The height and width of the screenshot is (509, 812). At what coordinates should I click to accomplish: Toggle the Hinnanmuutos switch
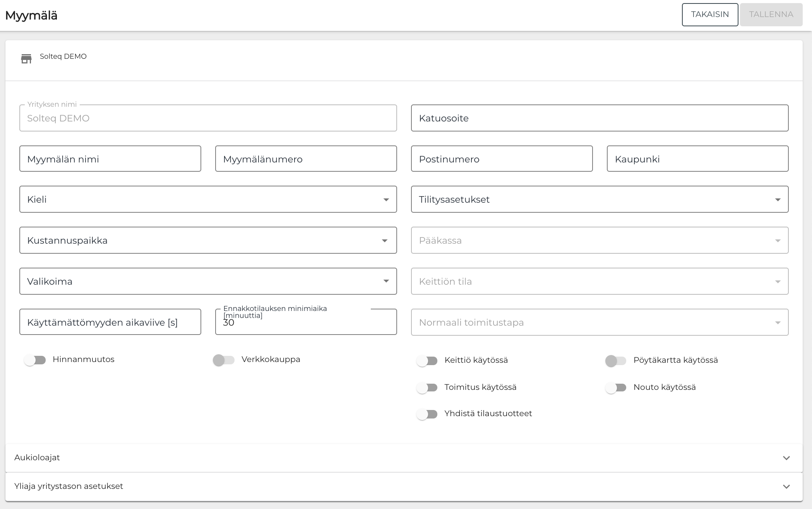click(35, 360)
